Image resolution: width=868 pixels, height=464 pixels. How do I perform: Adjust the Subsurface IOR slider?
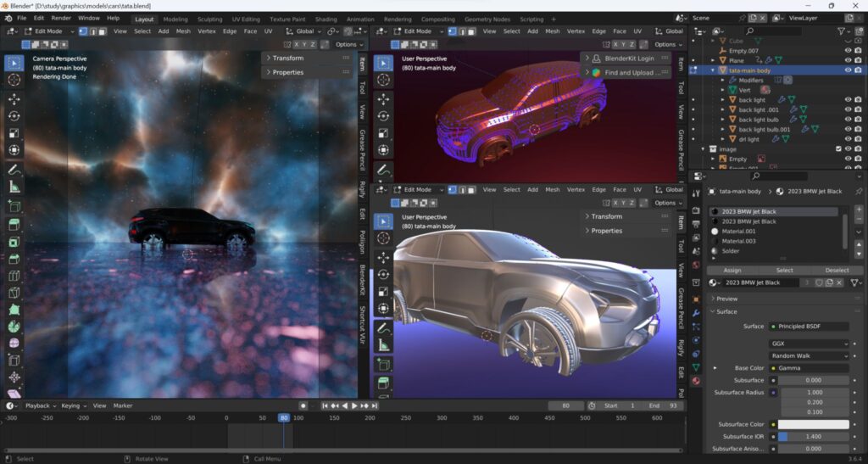(813, 436)
